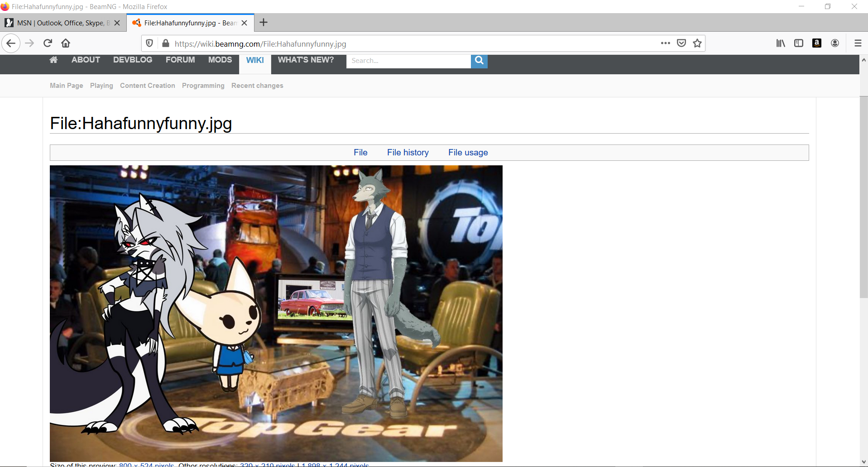Close the Firefox window

pos(854,6)
